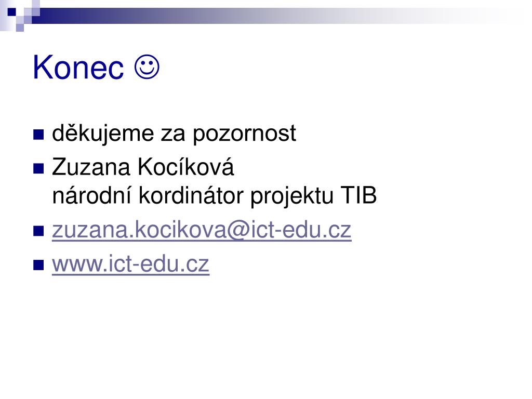
Task: Click the light purple square below the header bar
Action: [x=20, y=28]
